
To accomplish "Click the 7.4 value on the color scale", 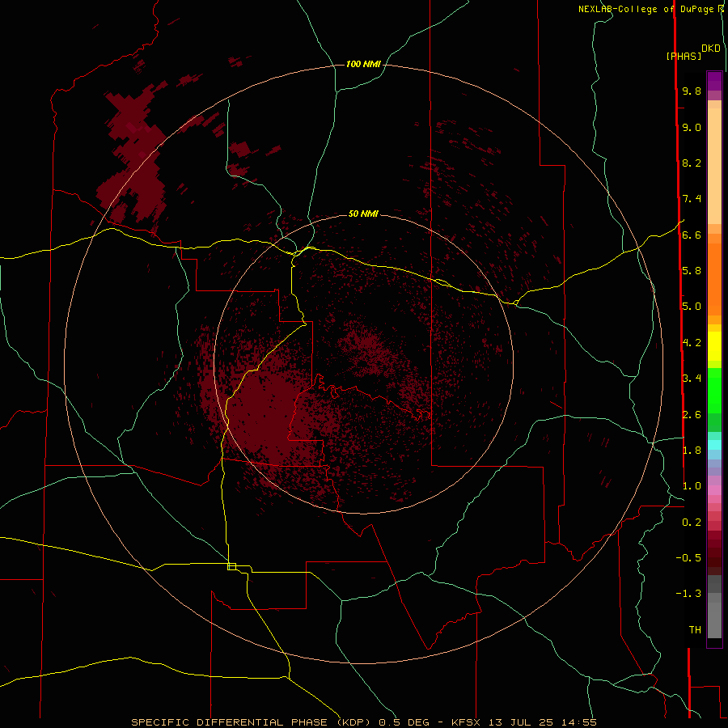I will (692, 199).
